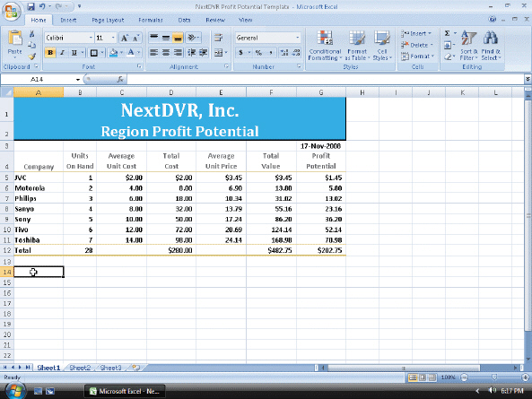Click the Insert Function fx button
532x399 pixels.
coord(120,79)
